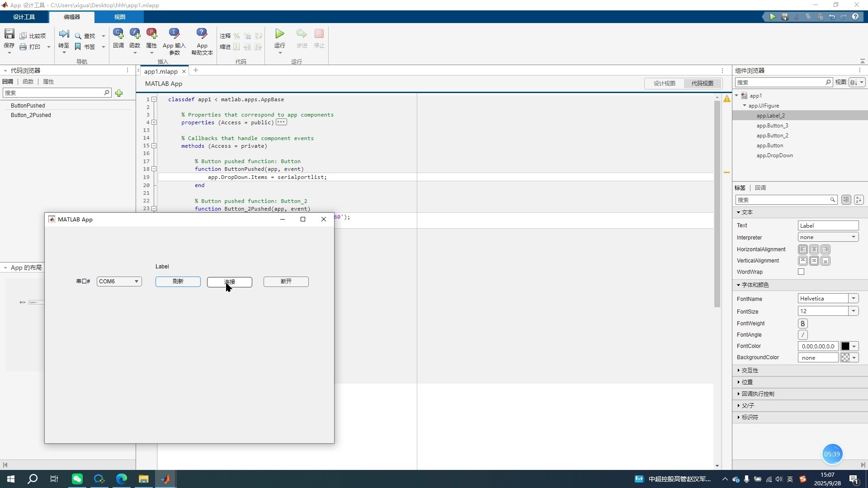Screen dimensions: 868x488
Task: Switch to the 设计工具 ribbon tab
Action: [24, 17]
